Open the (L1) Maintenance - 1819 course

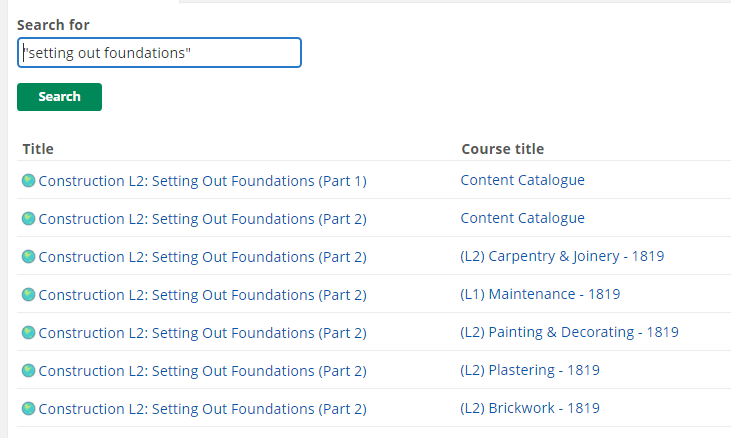coord(540,295)
